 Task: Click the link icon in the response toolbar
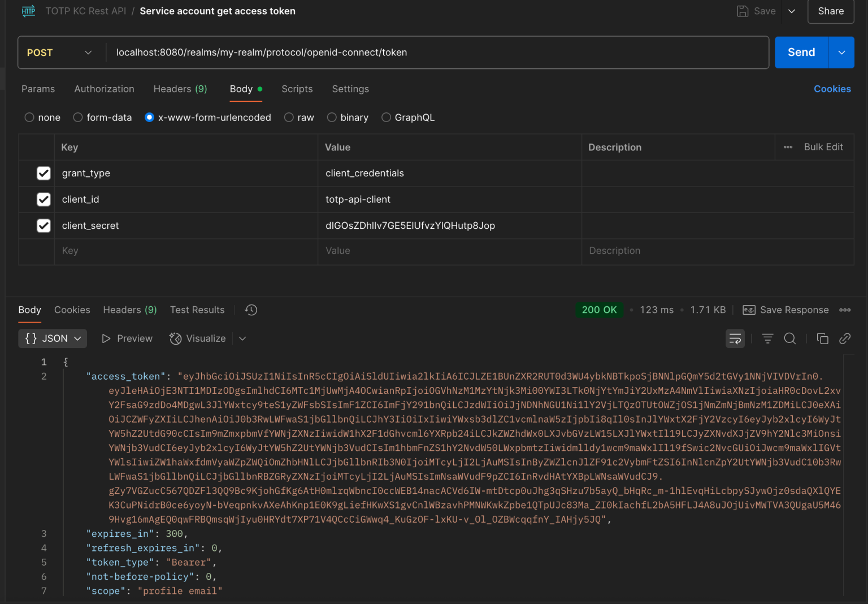point(845,338)
